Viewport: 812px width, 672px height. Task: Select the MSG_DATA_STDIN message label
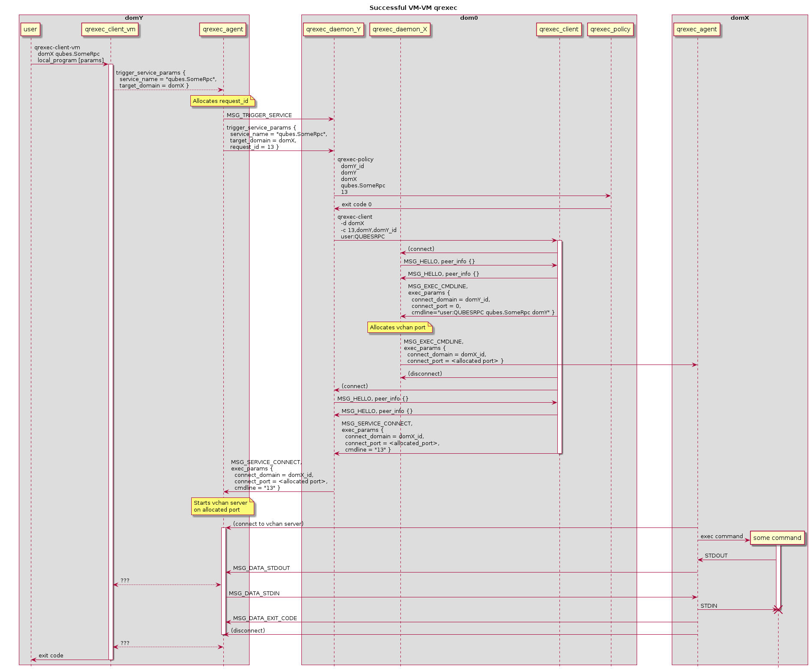pyautogui.click(x=254, y=594)
